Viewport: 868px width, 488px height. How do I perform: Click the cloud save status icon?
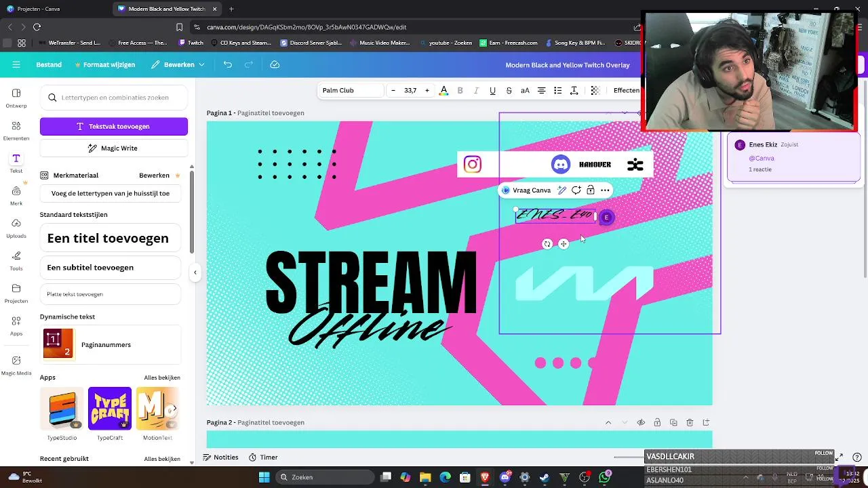point(275,64)
